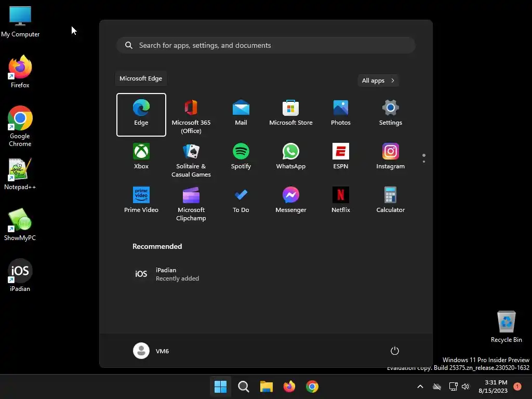Open recommended iPadian entry

click(166, 274)
